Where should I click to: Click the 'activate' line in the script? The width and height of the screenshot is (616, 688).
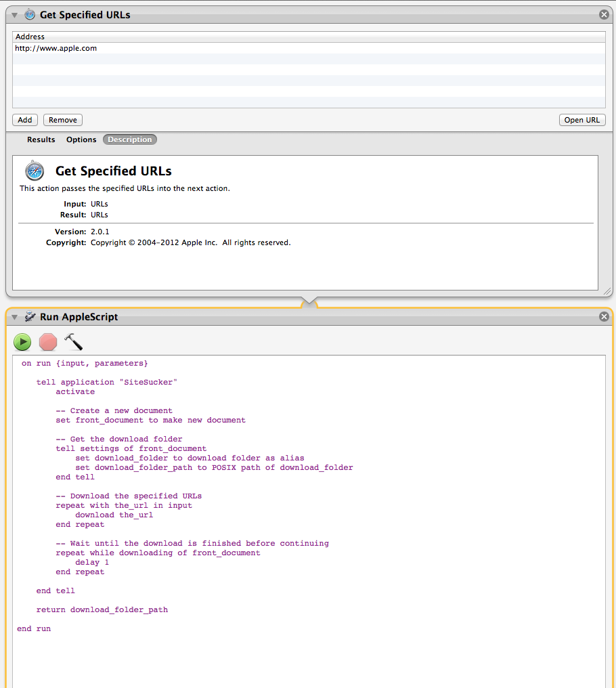[75, 392]
